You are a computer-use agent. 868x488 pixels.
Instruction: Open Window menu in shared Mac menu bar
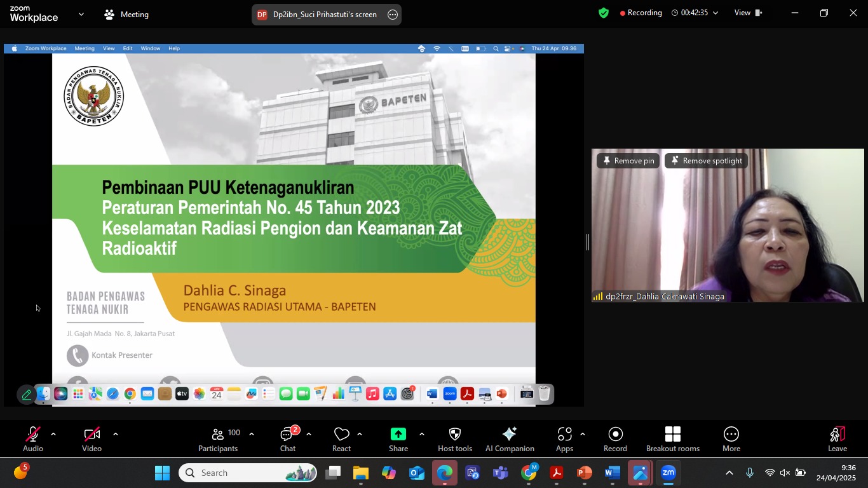[151, 48]
